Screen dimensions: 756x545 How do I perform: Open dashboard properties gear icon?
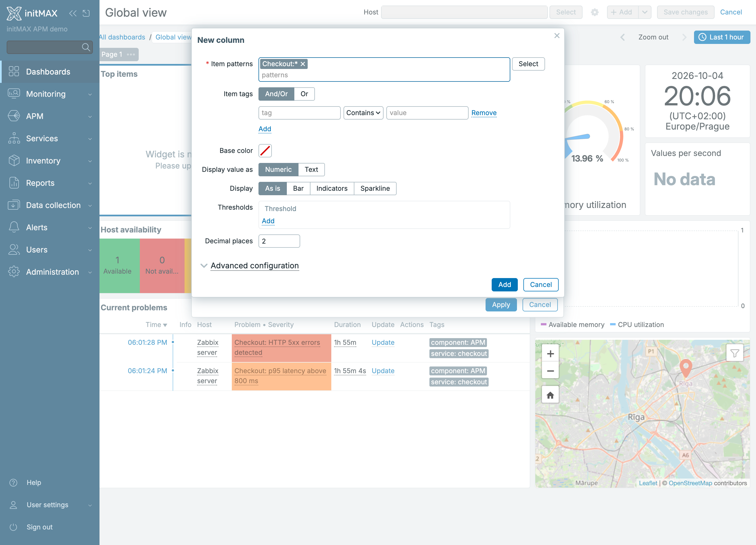point(595,12)
